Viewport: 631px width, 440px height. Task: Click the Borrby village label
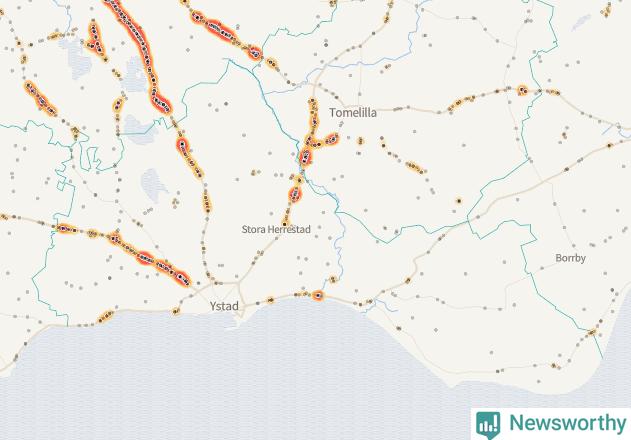(570, 258)
